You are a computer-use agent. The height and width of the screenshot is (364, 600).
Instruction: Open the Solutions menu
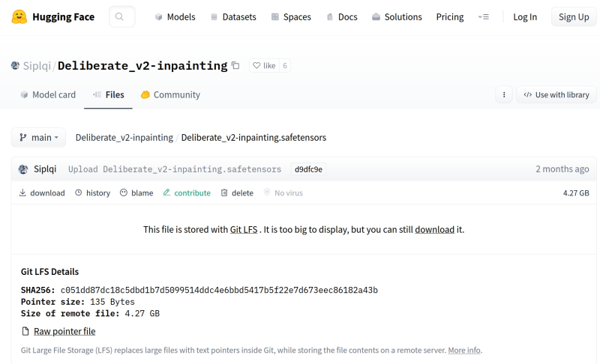pos(397,16)
